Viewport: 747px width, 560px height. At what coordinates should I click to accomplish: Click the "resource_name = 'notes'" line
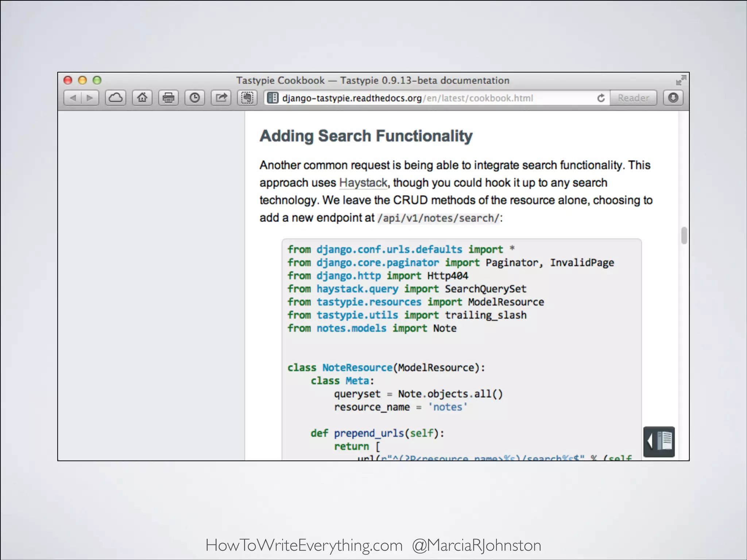pos(401,407)
